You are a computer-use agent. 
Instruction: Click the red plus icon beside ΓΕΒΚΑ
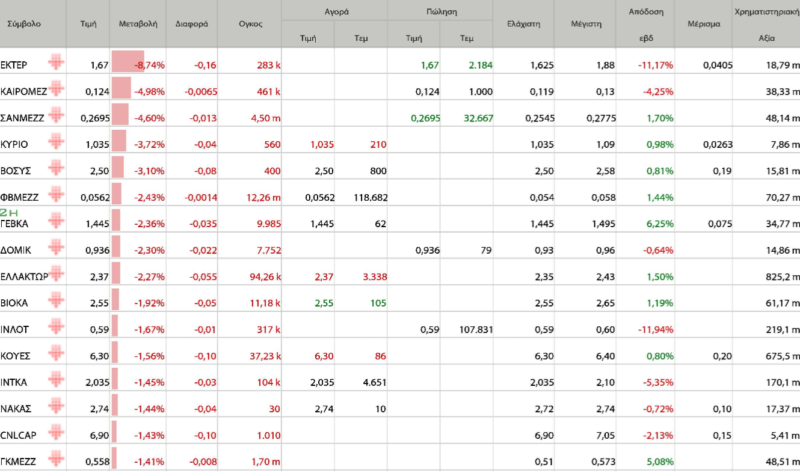(56, 221)
